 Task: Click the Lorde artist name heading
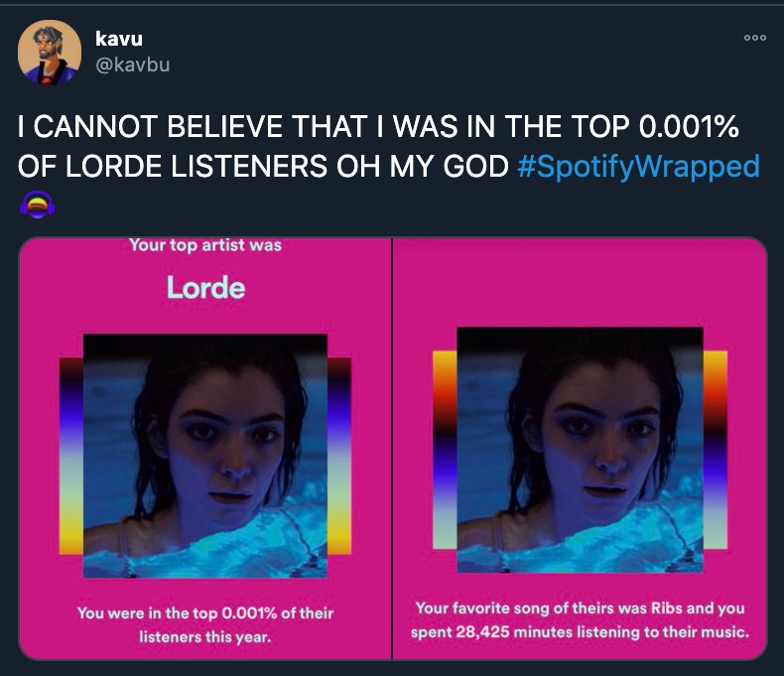point(206,288)
